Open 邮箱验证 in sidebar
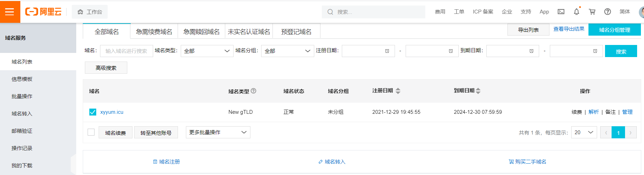This screenshot has height=175, width=644. [38, 131]
